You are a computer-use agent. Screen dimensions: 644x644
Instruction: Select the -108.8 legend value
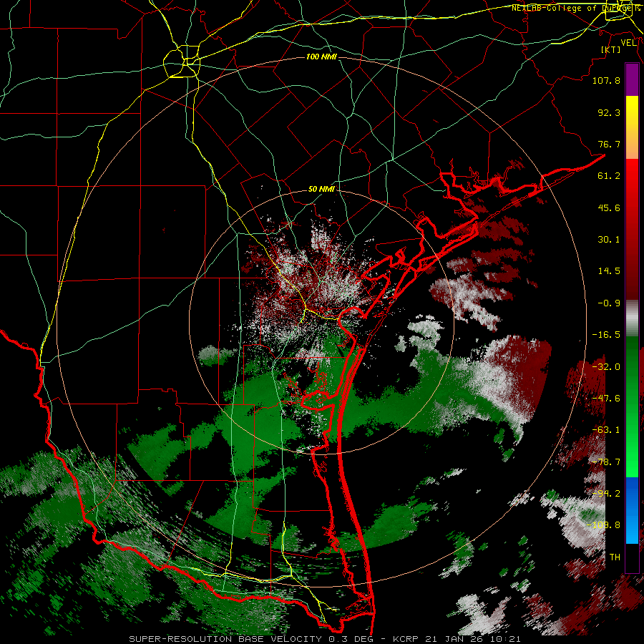click(604, 525)
